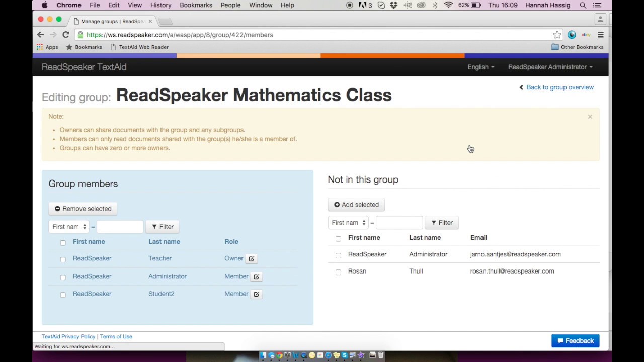Click the Dropbox menu bar icon
Image resolution: width=644 pixels, height=362 pixels.
[x=393, y=5]
